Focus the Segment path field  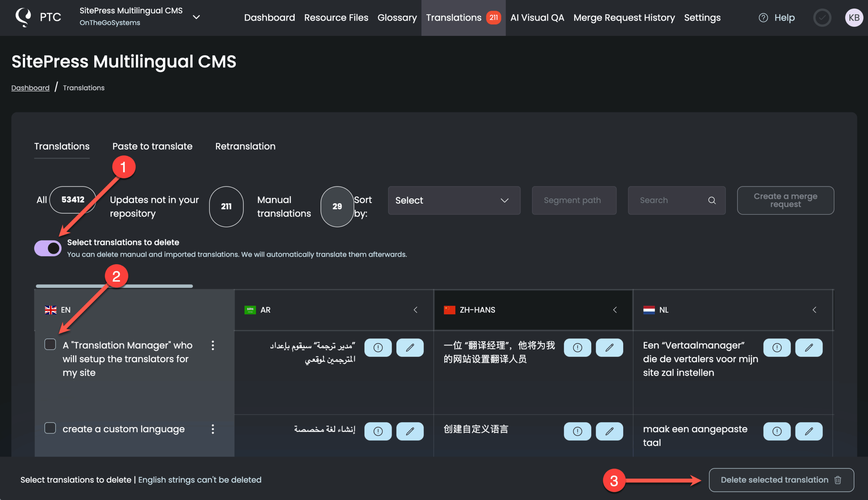pyautogui.click(x=574, y=201)
